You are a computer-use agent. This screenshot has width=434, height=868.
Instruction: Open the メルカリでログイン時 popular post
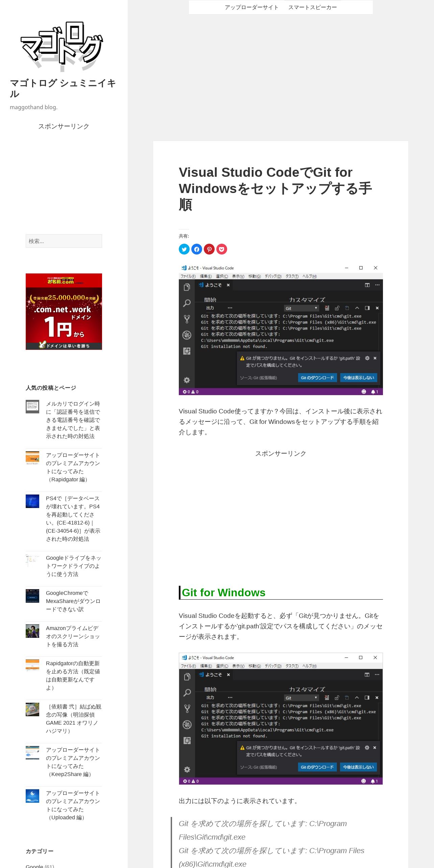[x=73, y=420]
